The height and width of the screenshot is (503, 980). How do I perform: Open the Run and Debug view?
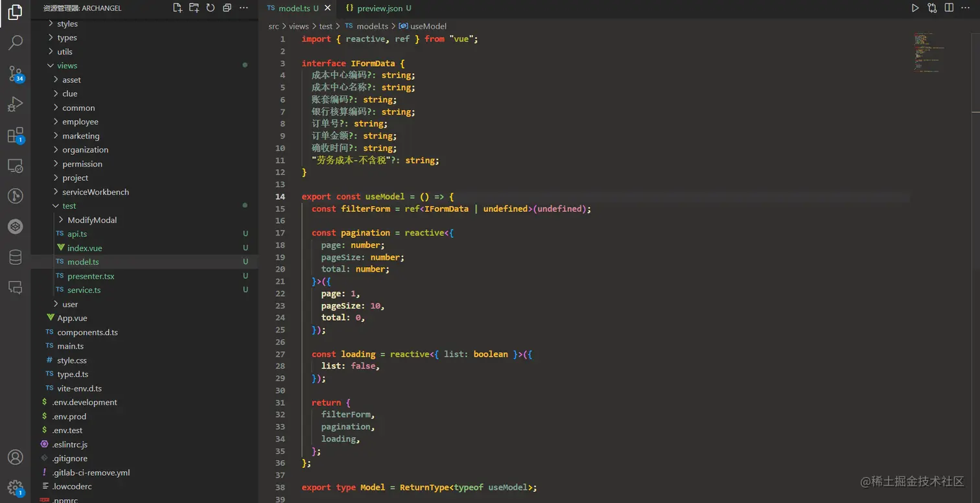point(15,104)
